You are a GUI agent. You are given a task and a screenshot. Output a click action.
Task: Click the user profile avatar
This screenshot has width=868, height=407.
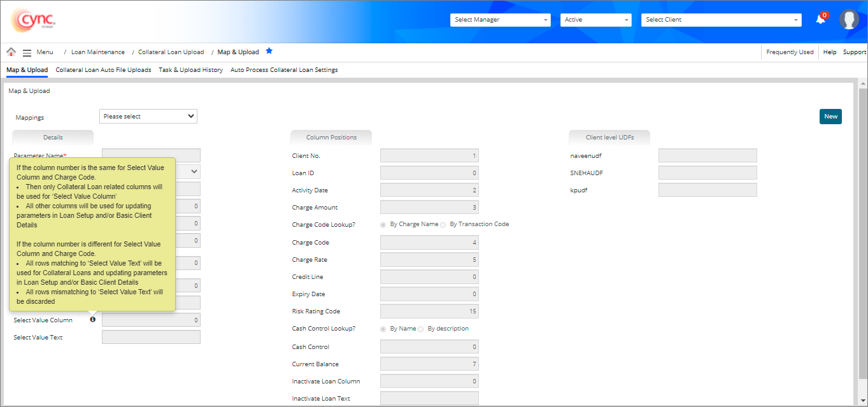849,20
